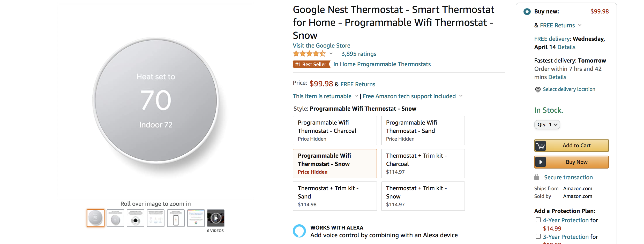Click the play icon on Buy Now button
Viewport: 644px width, 244px height.
[541, 162]
